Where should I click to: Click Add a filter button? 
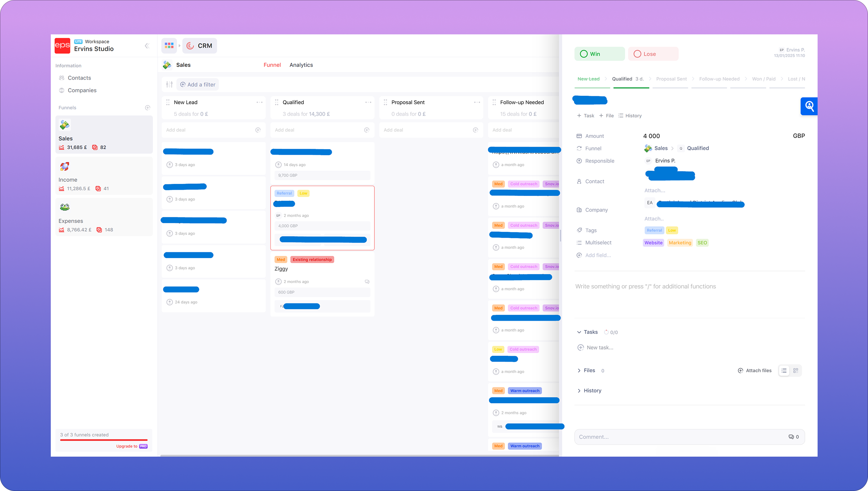pyautogui.click(x=198, y=84)
